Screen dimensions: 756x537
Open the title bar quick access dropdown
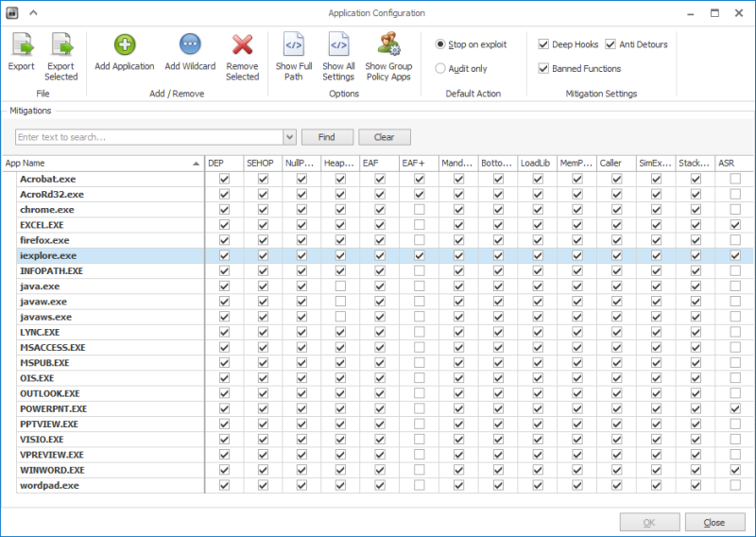tap(34, 13)
